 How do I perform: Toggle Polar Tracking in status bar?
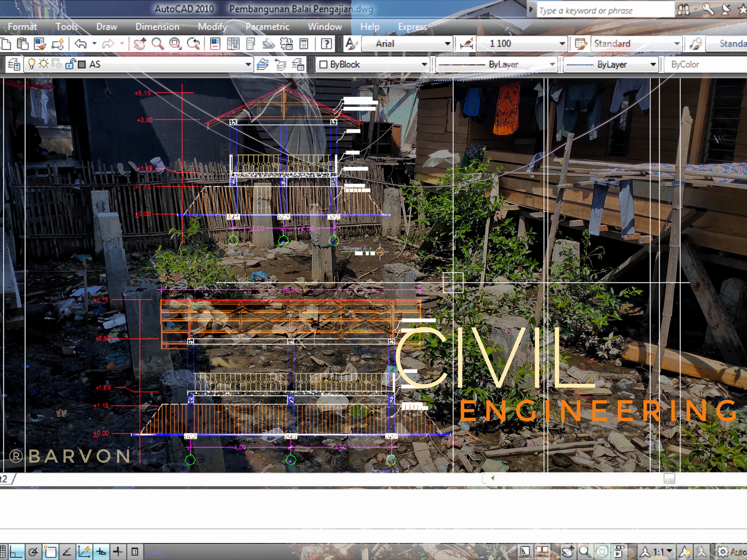tap(33, 552)
